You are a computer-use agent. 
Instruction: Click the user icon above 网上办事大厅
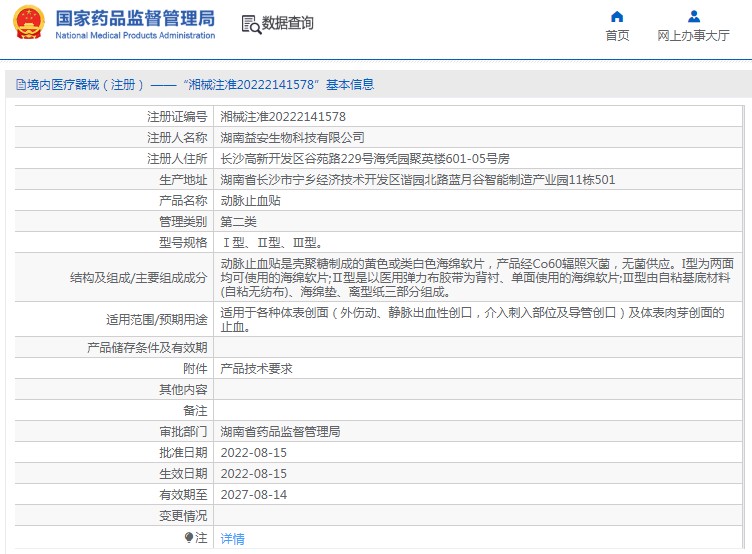click(693, 17)
